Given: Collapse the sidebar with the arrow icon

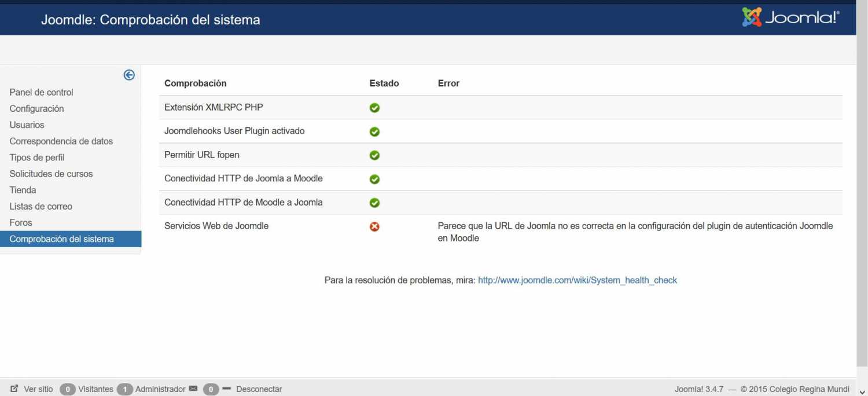Looking at the screenshot, I should pyautogui.click(x=129, y=75).
